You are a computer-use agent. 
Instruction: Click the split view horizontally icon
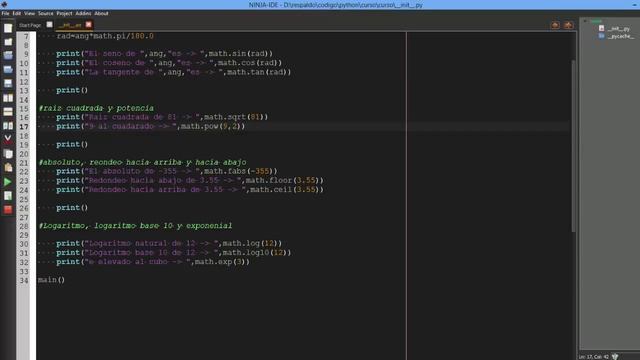tap(8, 112)
